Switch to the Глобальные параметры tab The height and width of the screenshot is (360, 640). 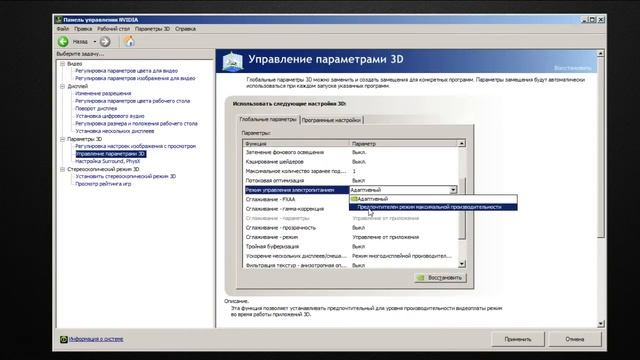point(268,120)
